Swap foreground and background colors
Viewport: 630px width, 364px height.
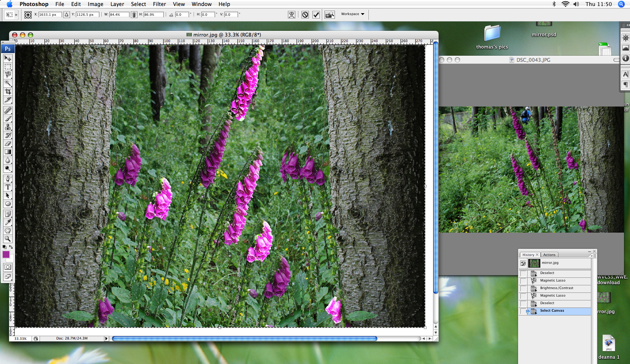pyautogui.click(x=11, y=247)
